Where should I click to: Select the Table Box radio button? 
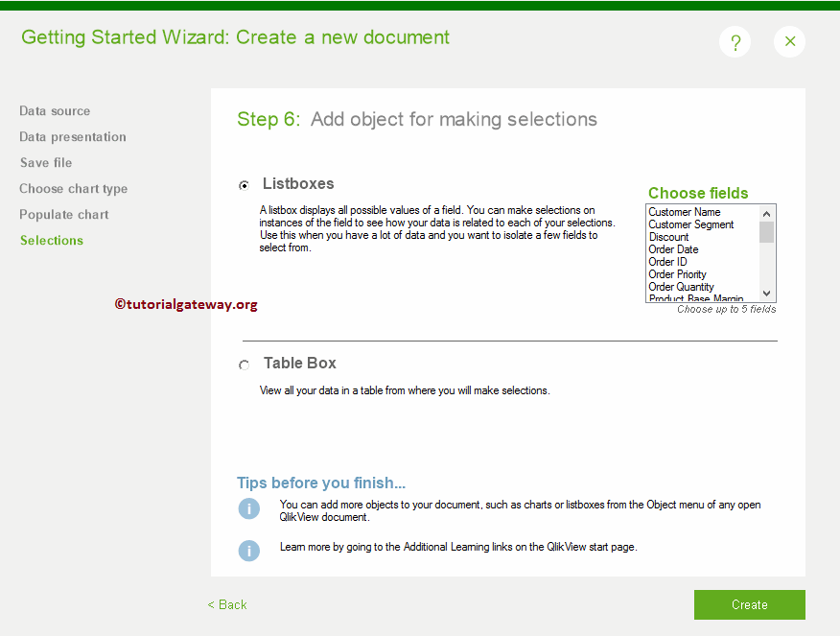click(x=245, y=365)
